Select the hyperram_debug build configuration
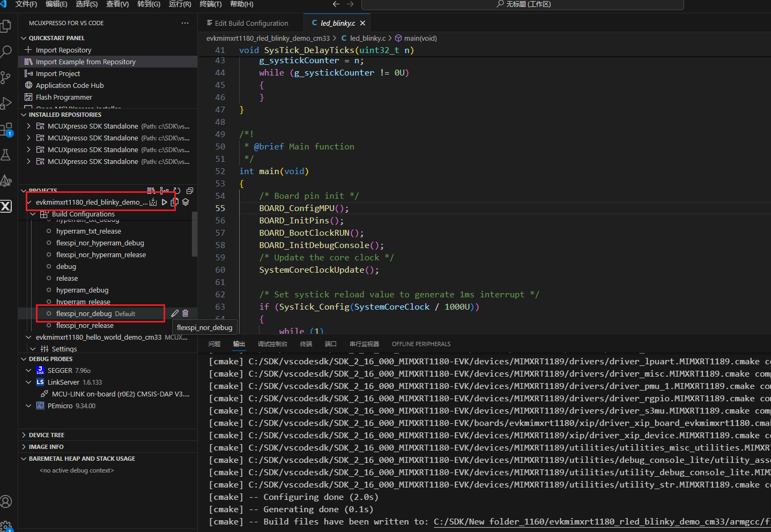771x532 pixels. [x=82, y=290]
